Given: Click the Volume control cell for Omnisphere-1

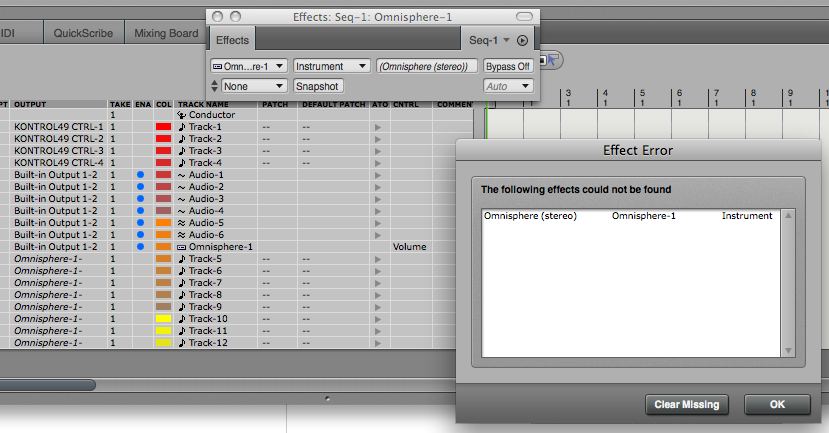Looking at the screenshot, I should pos(410,247).
